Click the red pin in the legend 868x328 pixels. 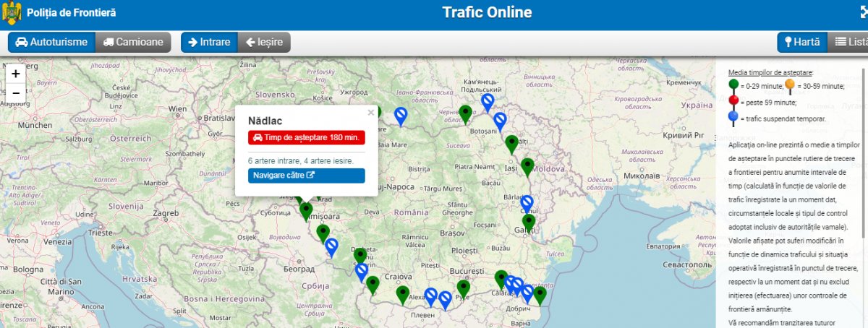click(x=733, y=102)
